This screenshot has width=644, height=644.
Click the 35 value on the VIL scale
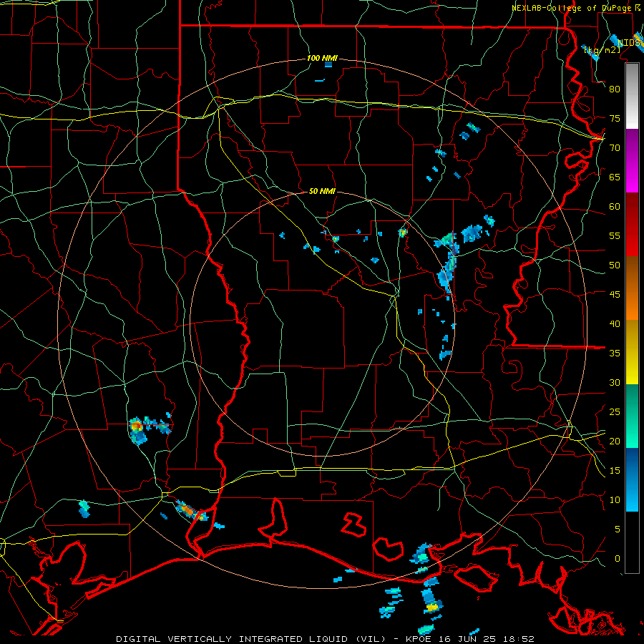click(x=615, y=353)
